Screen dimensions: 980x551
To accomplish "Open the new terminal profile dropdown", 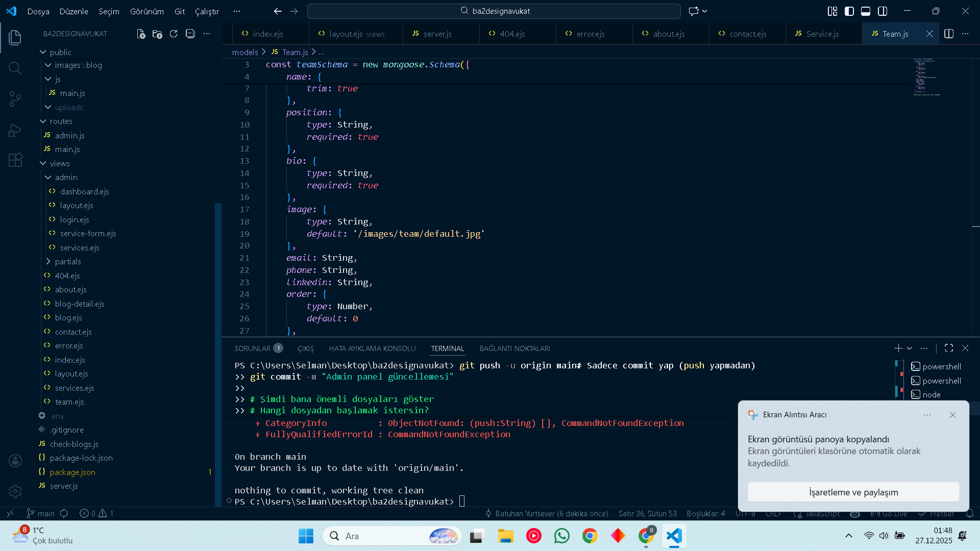I will (x=910, y=348).
